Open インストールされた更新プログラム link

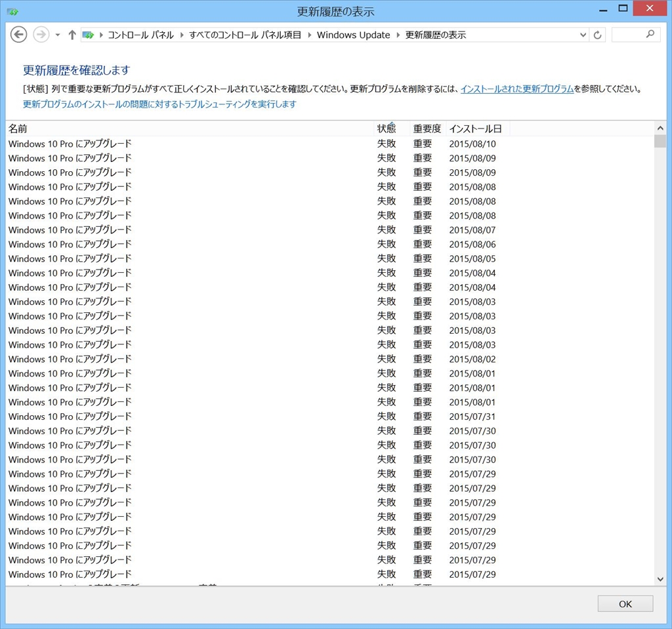point(517,89)
